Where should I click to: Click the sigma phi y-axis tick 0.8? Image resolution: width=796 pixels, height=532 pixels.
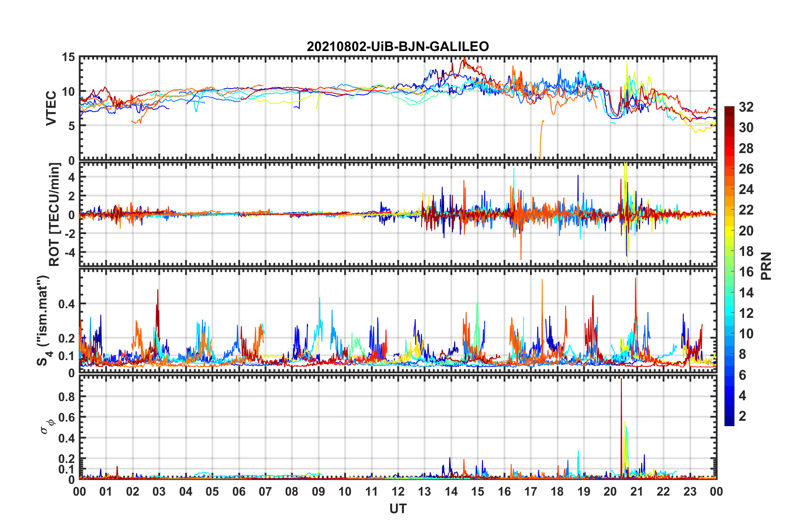pyautogui.click(x=67, y=396)
